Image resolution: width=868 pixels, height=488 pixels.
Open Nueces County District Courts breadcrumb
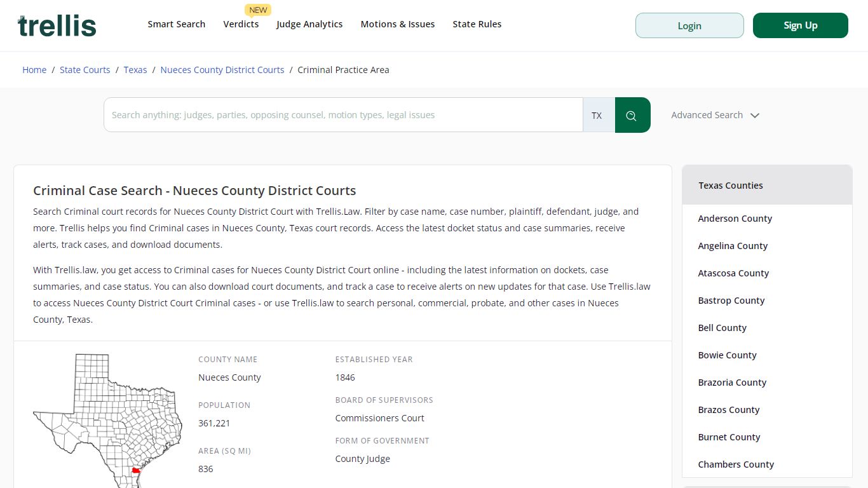point(222,70)
